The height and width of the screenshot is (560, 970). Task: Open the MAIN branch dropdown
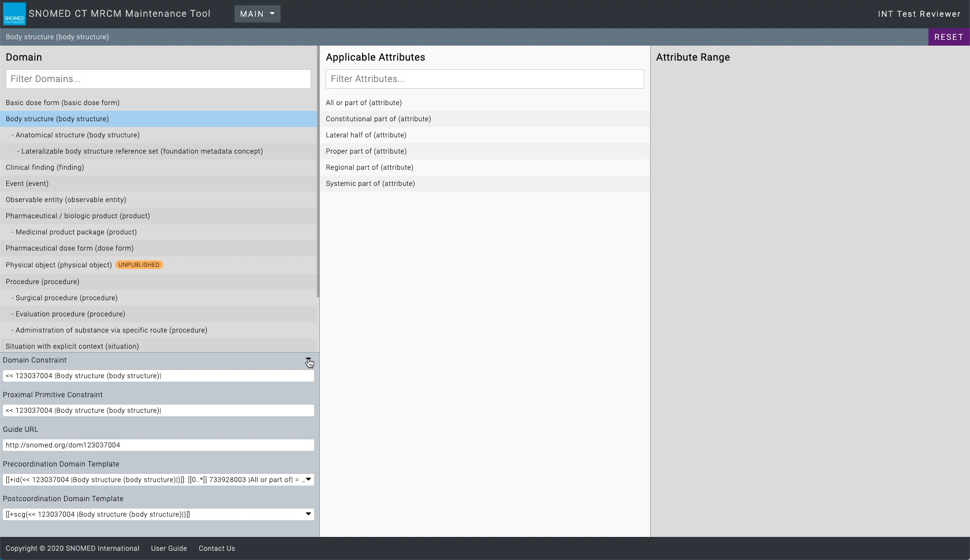pos(257,14)
